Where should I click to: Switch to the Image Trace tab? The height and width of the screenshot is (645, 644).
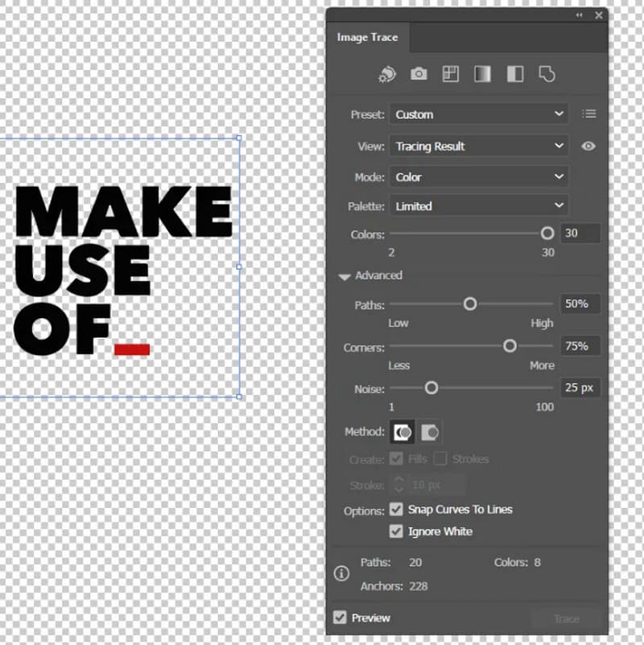367,37
